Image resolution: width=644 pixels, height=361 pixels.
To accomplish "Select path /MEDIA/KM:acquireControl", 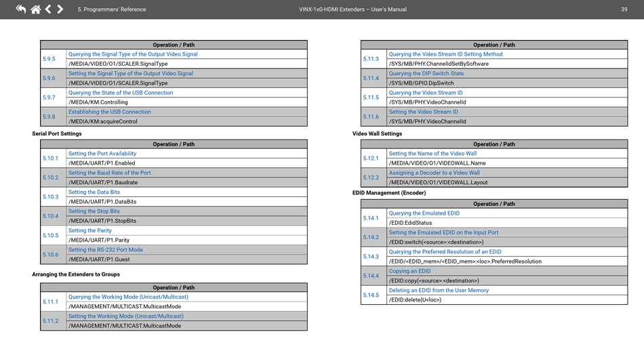I will coord(102,121).
